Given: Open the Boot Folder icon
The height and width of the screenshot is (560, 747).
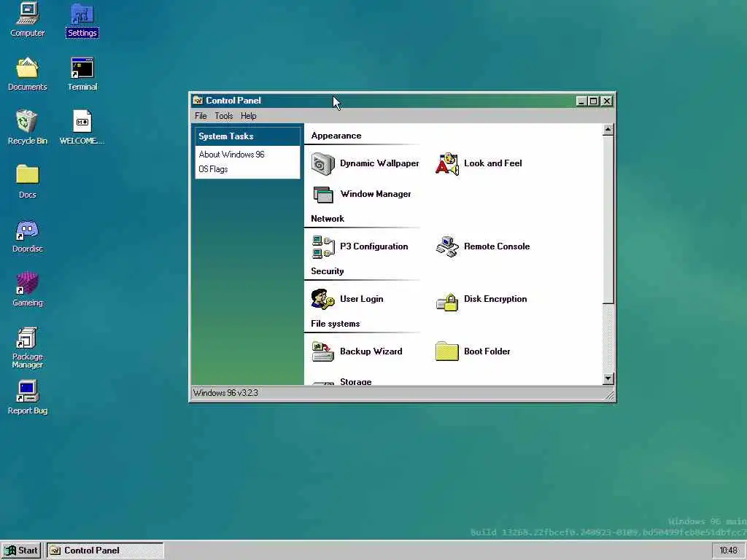Looking at the screenshot, I should tap(447, 351).
